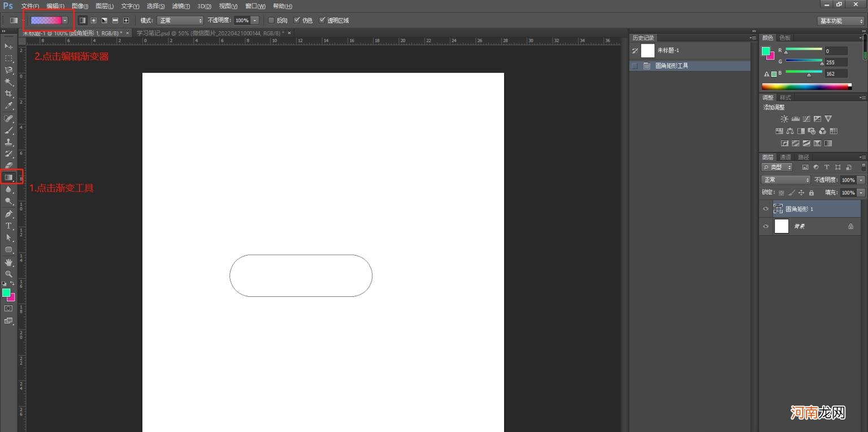Lock layer position with move icon

coord(801,193)
